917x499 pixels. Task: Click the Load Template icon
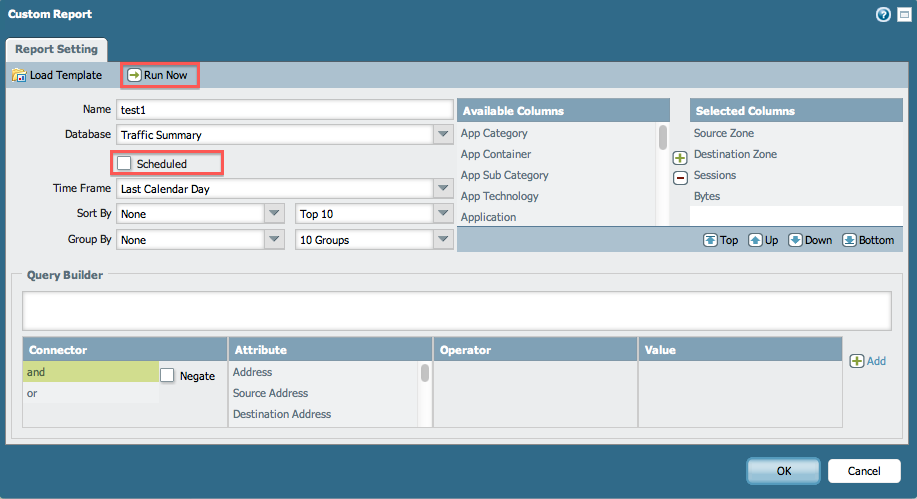pos(18,75)
